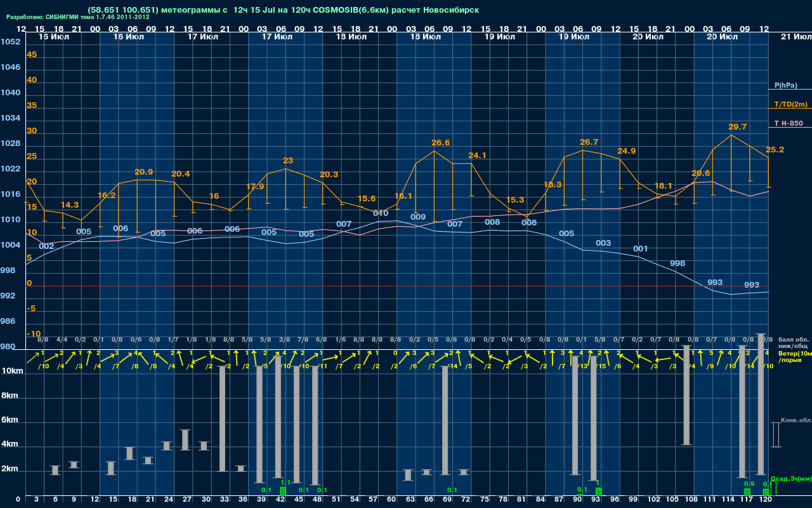Click the 15.3 temperature label
812x508 pixels.
[x=515, y=200]
